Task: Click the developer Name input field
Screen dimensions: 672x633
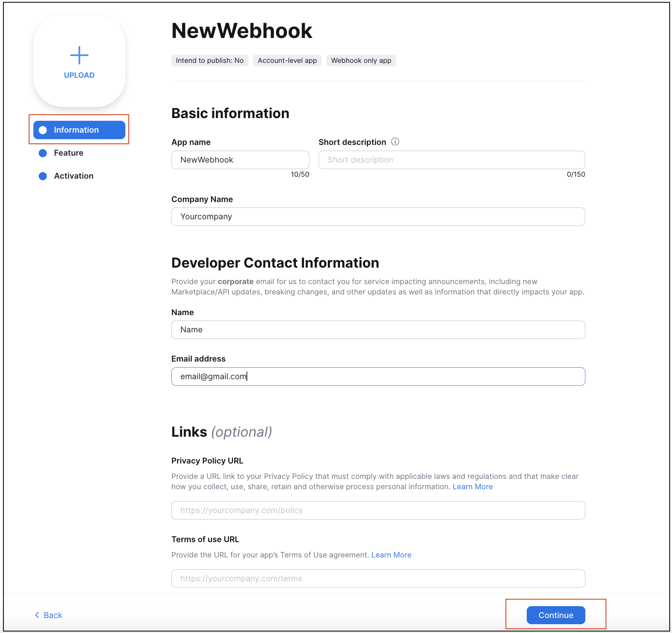Action: pyautogui.click(x=378, y=330)
